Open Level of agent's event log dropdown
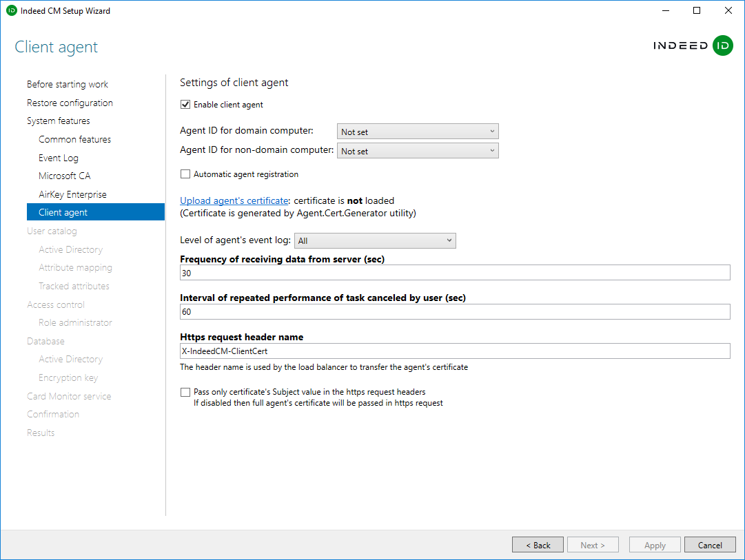Image resolution: width=745 pixels, height=560 pixels. [x=375, y=241]
